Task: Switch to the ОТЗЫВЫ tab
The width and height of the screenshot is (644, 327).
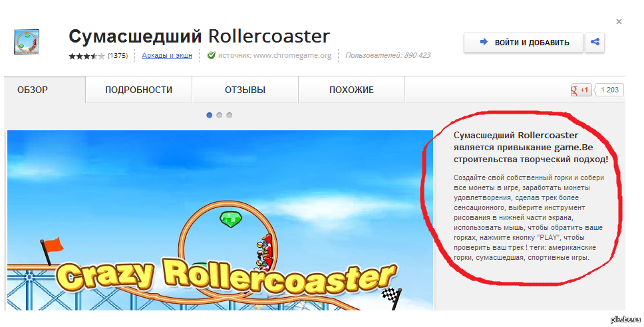Action: 245,90
